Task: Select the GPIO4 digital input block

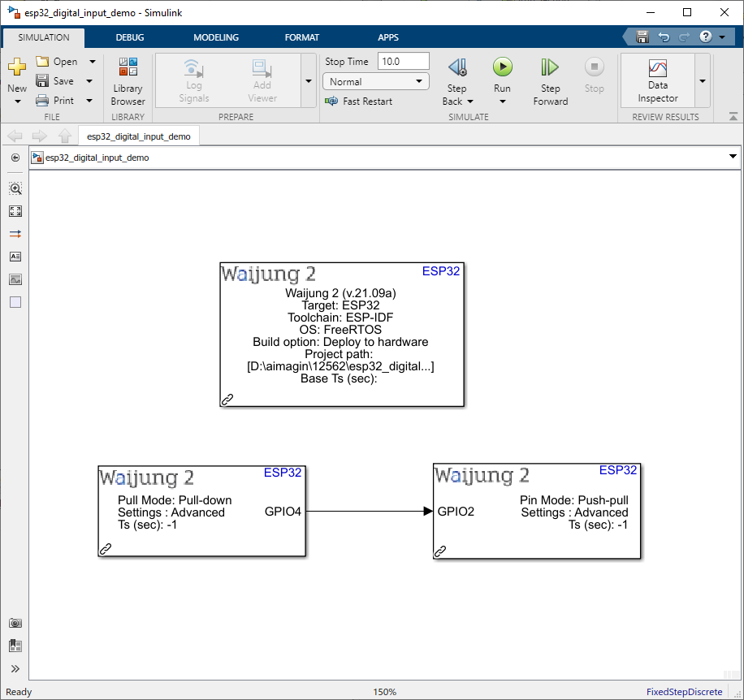Action: [201, 512]
